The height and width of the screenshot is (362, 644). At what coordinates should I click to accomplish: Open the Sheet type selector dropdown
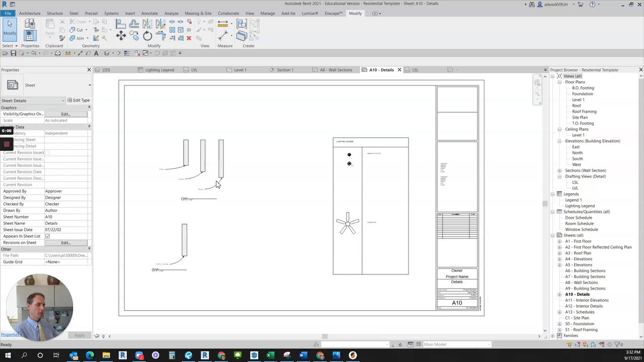pyautogui.click(x=90, y=85)
